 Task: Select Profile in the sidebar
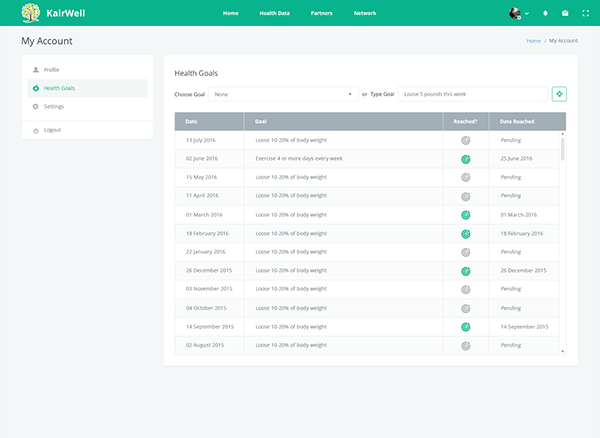coord(87,70)
